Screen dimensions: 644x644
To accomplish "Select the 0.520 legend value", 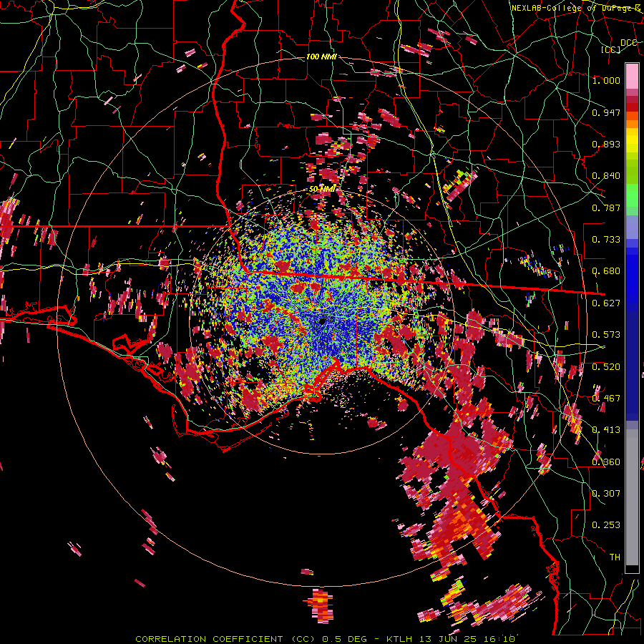I will click(606, 367).
